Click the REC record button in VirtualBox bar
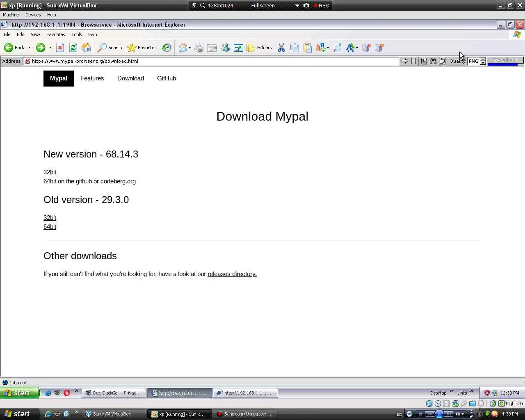This screenshot has height=420, width=525. tap(321, 5)
